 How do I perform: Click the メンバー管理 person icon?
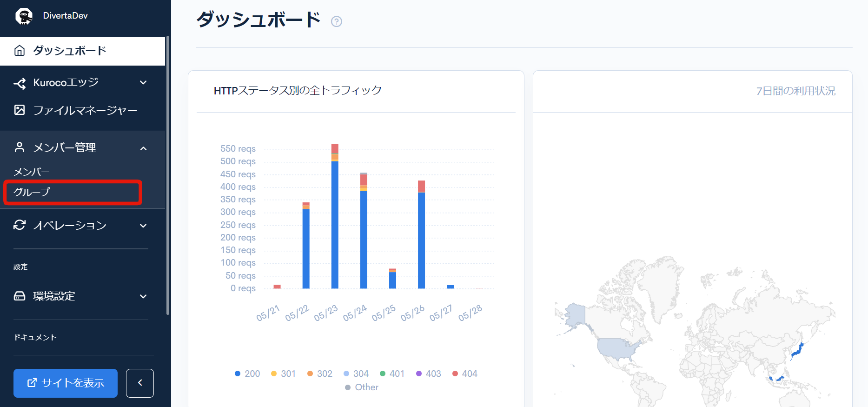pos(20,147)
